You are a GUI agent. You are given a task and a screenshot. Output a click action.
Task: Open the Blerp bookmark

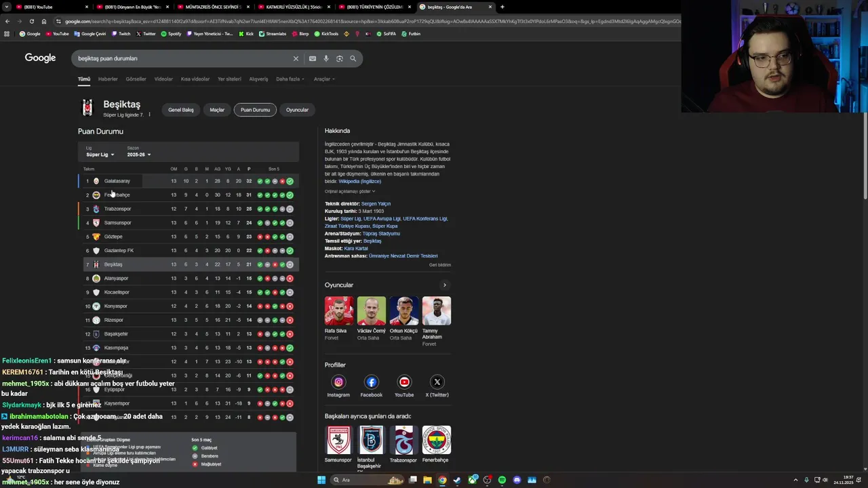tap(300, 33)
